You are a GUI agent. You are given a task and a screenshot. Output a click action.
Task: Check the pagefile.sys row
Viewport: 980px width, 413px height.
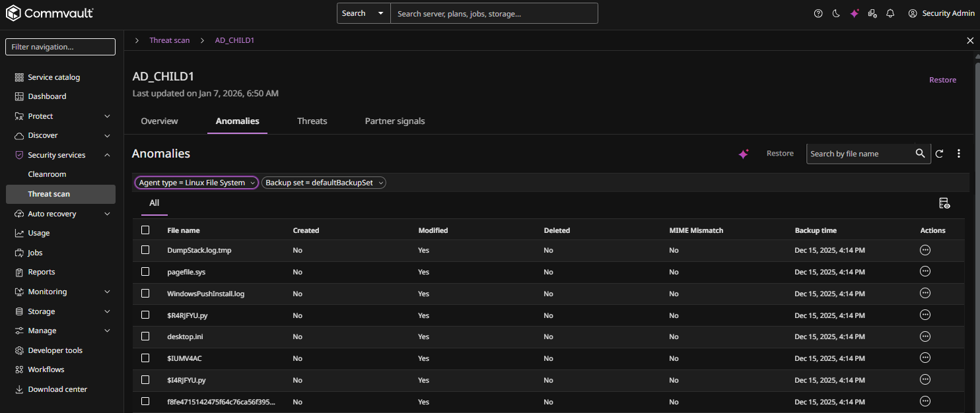click(x=145, y=272)
